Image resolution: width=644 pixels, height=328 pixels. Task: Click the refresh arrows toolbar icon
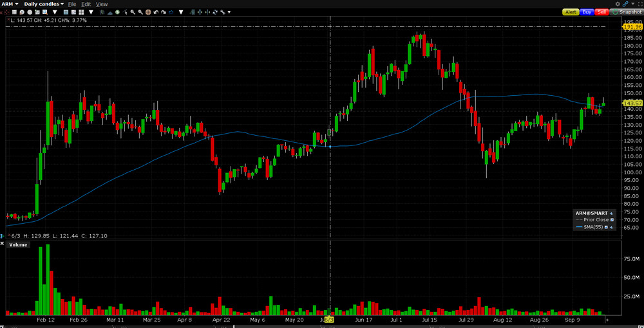[214, 12]
